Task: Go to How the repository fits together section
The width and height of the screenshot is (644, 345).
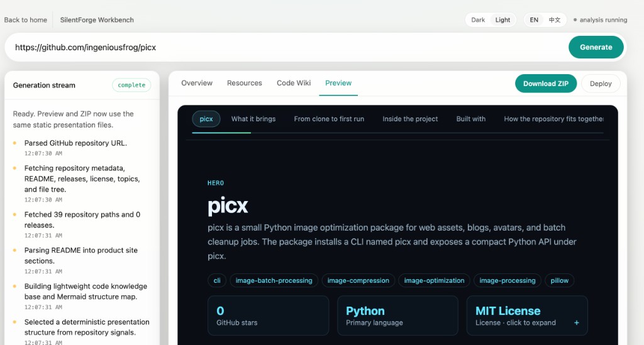Action: pos(553,119)
